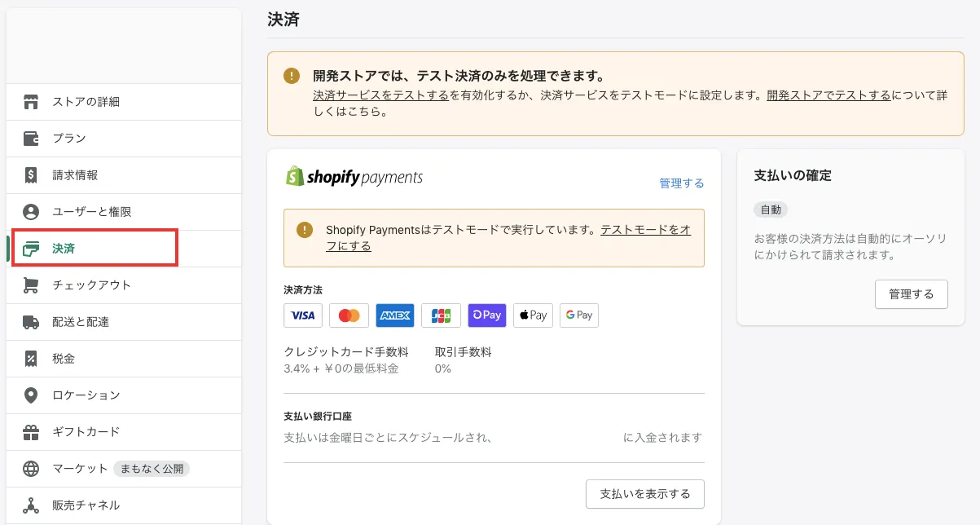The height and width of the screenshot is (525, 980).
Task: Click the store details shop icon
Action: click(31, 102)
